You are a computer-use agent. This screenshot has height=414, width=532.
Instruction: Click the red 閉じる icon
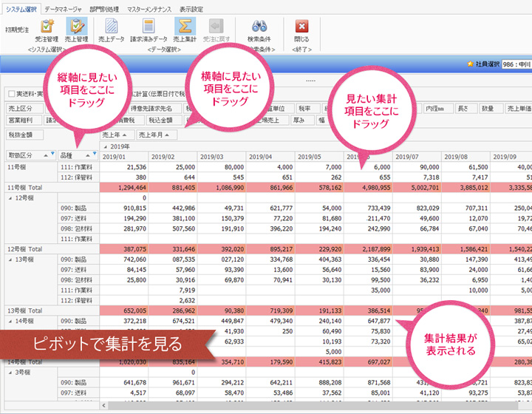pyautogui.click(x=301, y=29)
